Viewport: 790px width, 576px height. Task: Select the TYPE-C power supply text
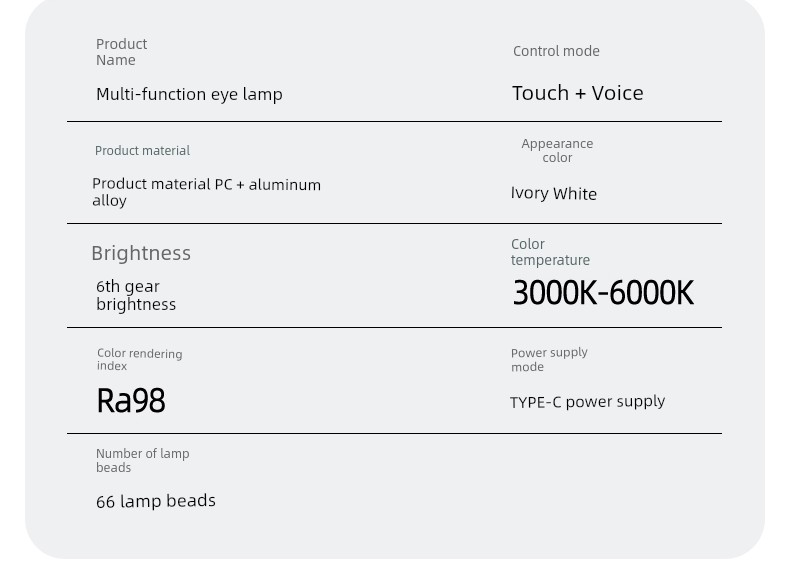click(587, 402)
